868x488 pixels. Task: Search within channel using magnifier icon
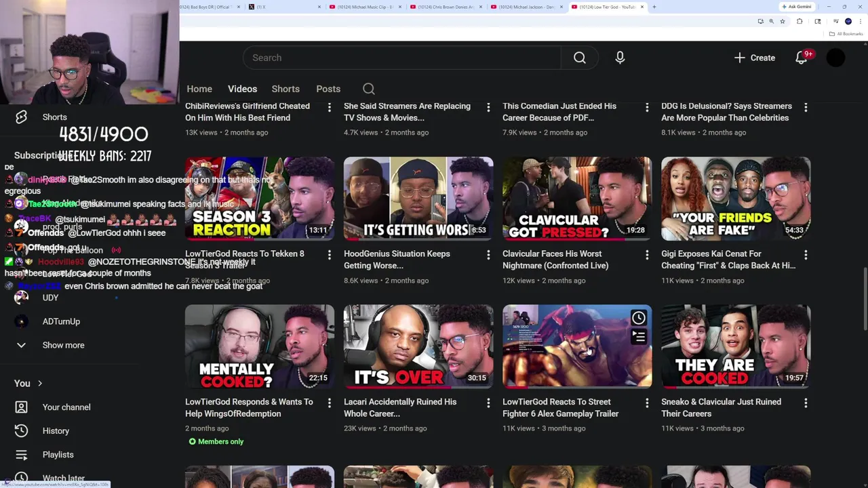[369, 89]
